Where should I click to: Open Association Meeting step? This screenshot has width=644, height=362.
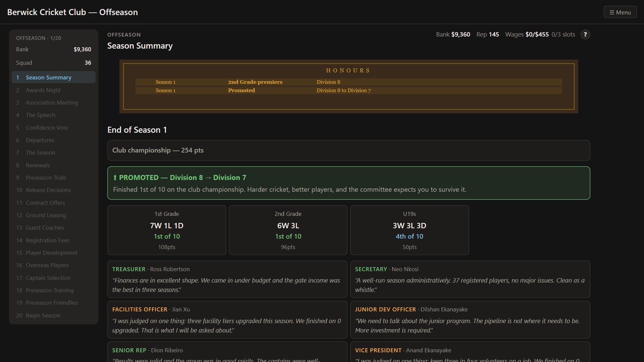coord(54,103)
